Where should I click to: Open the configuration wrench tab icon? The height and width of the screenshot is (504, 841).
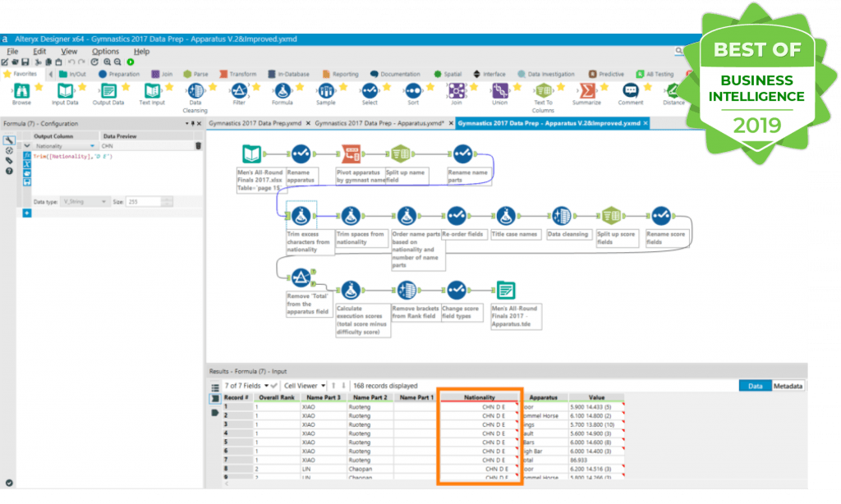coord(9,140)
